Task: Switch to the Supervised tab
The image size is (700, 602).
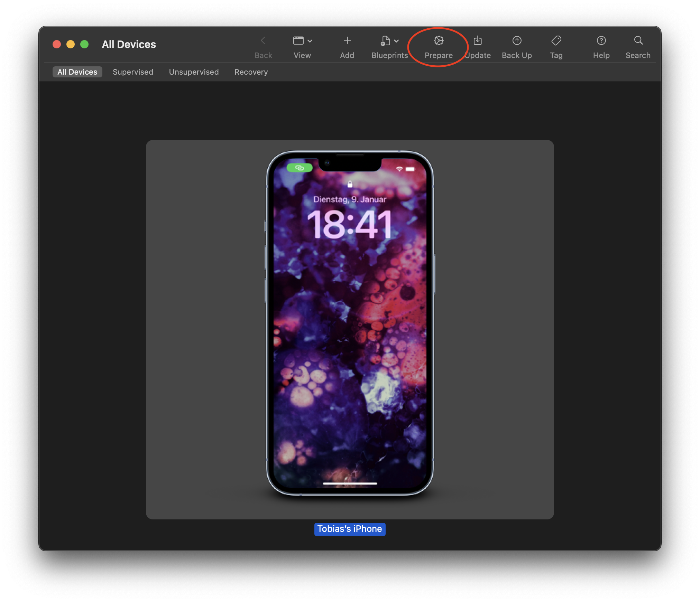Action: pos(133,72)
